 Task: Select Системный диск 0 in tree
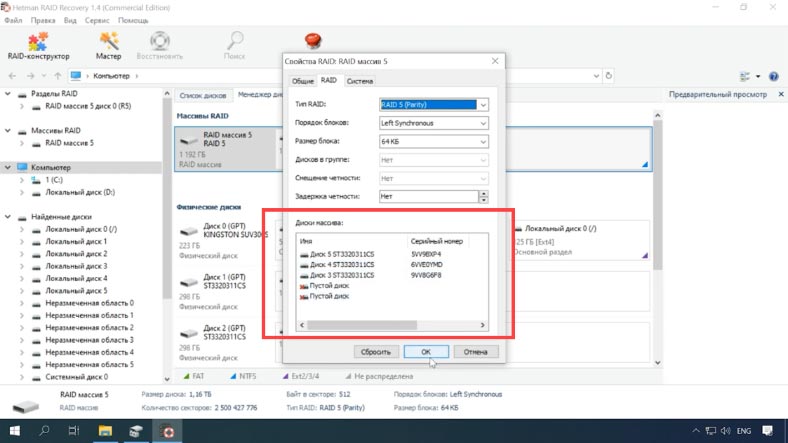point(76,377)
